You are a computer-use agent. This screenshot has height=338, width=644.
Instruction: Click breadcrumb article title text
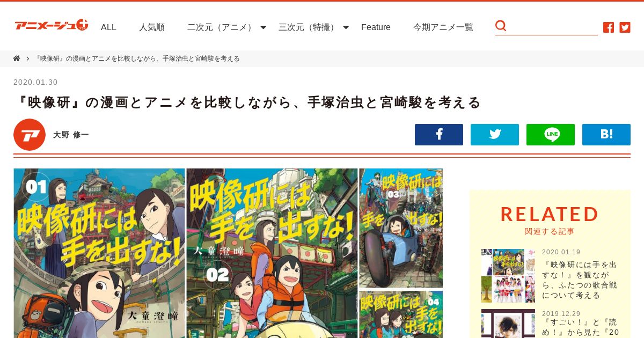click(x=137, y=58)
